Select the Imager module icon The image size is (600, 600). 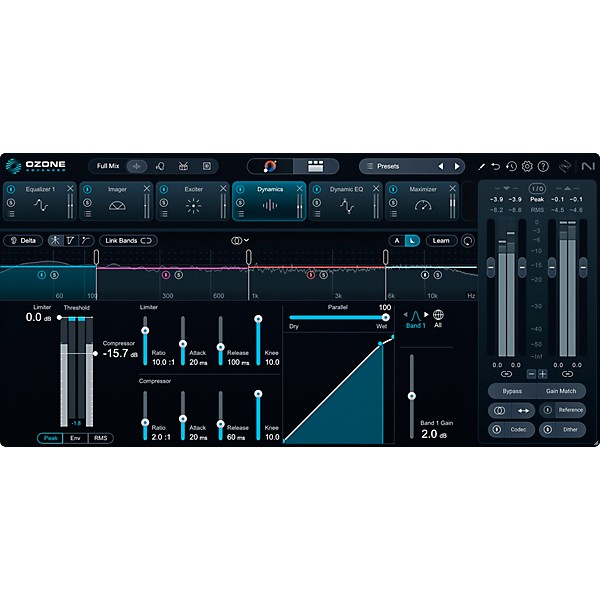pyautogui.click(x=117, y=206)
